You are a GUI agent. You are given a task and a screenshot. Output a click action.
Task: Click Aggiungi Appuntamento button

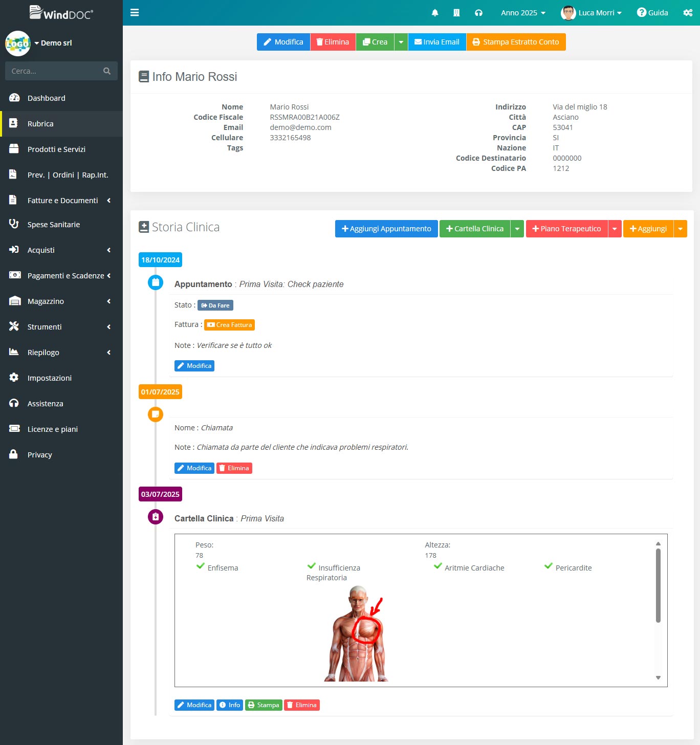[x=386, y=229]
